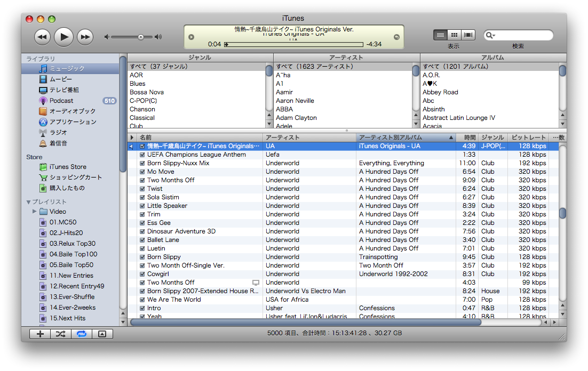Screen dimensions: 588x371
Task: Sort tracks by アーティスト column
Action: [x=309, y=138]
